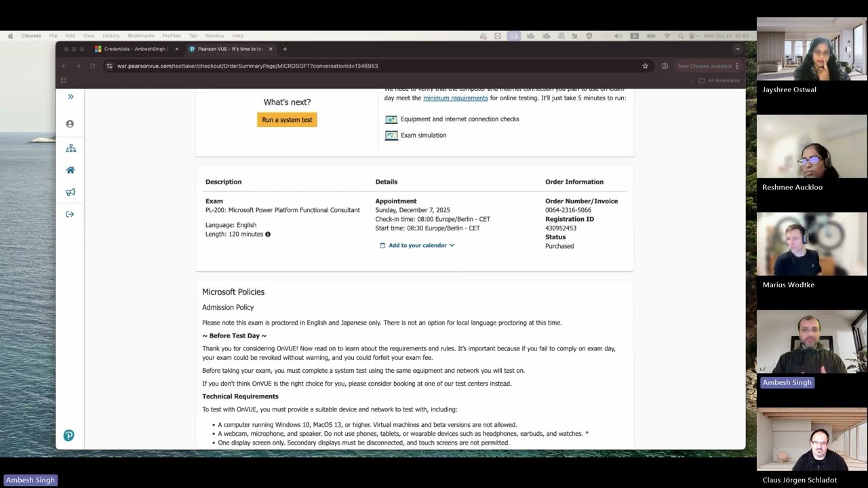Click the exam length info icon
The image size is (868, 488).
[x=268, y=235]
